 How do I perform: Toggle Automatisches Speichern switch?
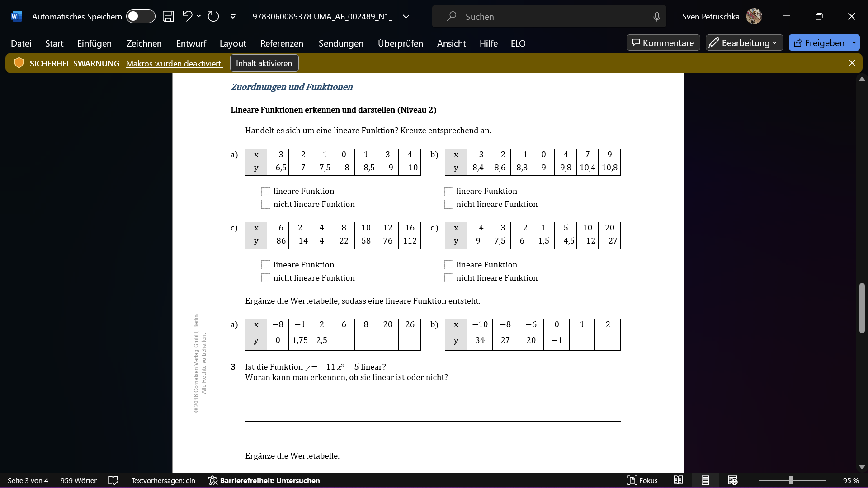[x=141, y=16]
